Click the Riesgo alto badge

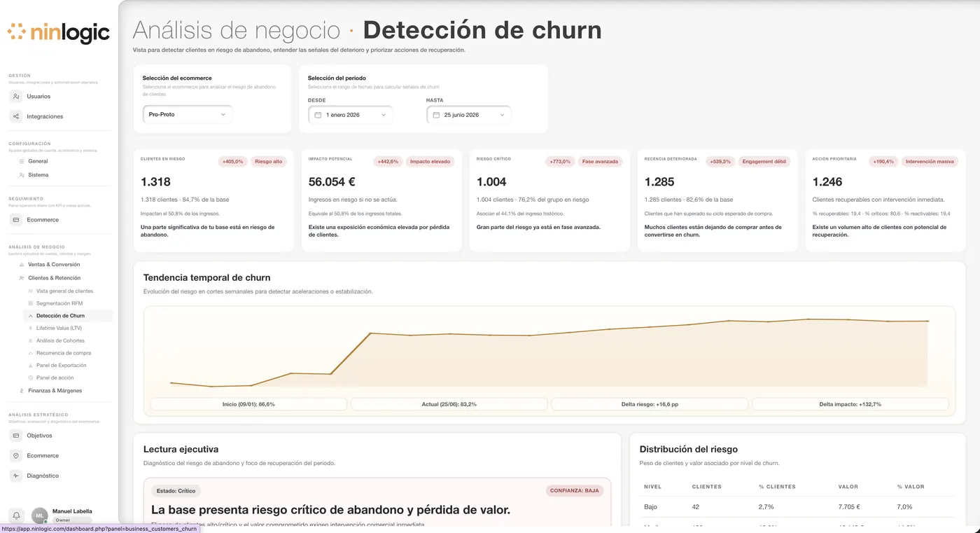coord(269,162)
